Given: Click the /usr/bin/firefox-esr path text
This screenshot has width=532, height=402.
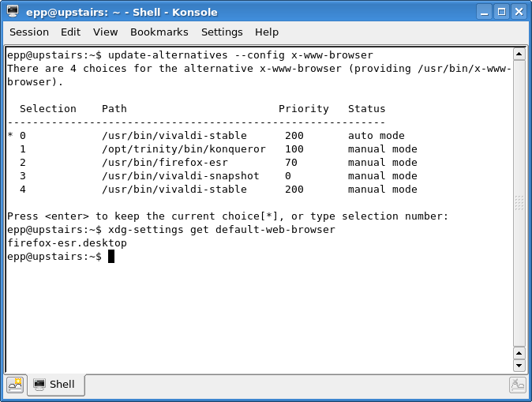Looking at the screenshot, I should point(165,162).
